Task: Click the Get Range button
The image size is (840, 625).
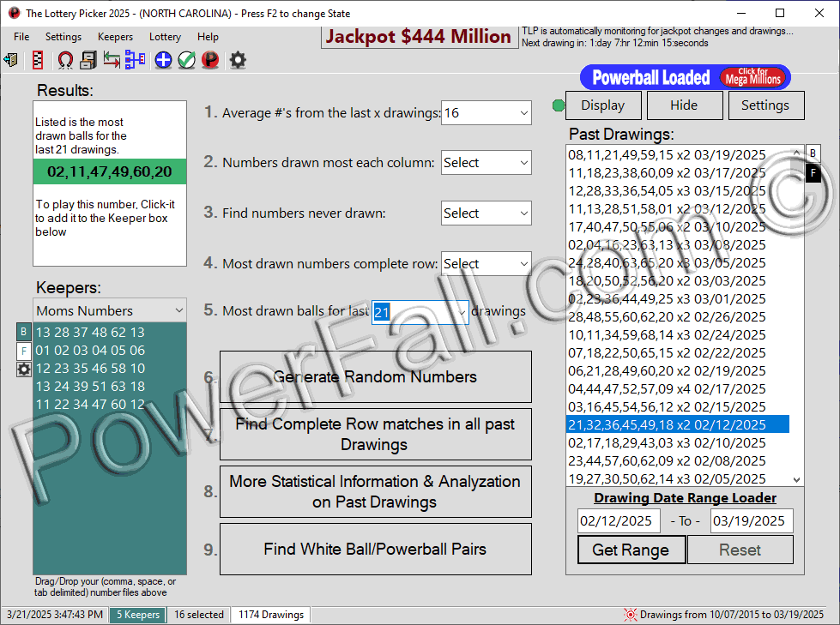Action: (631, 550)
